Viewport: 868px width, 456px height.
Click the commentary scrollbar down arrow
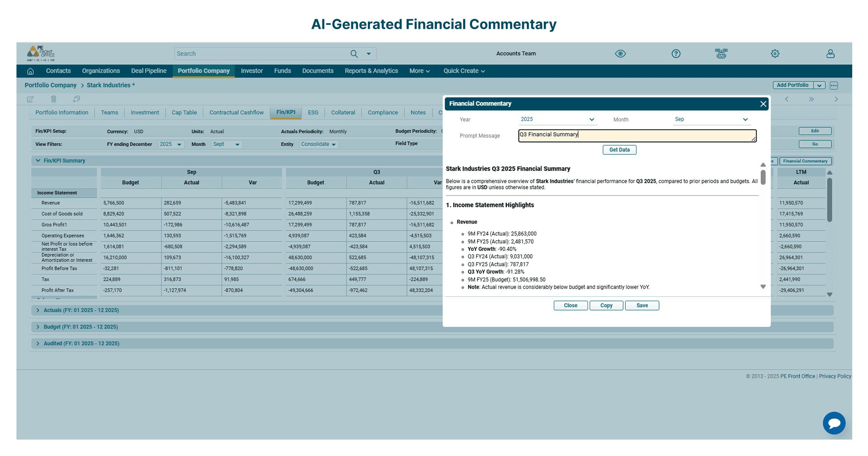[x=763, y=287]
